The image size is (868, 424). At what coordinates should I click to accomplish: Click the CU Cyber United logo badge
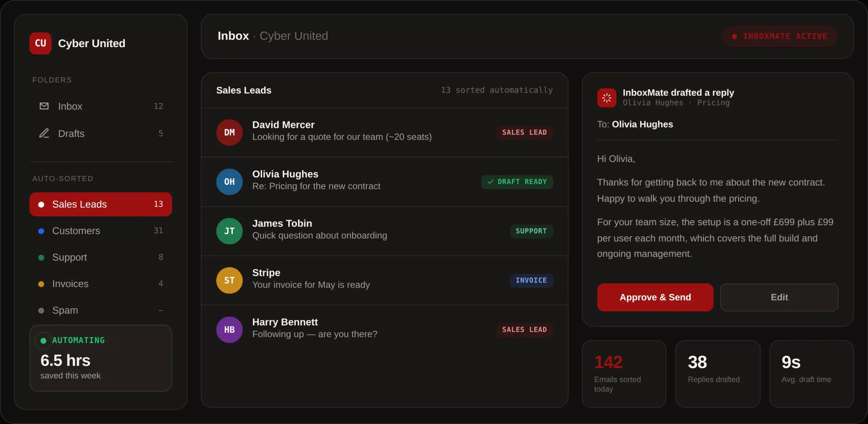[40, 43]
